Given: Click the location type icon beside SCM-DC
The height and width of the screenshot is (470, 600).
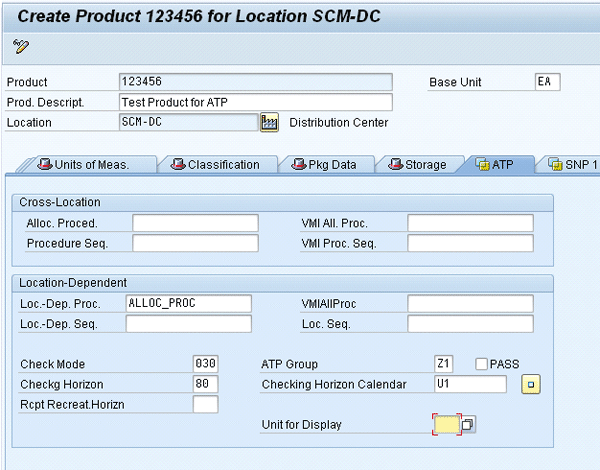Looking at the screenshot, I should [268, 122].
